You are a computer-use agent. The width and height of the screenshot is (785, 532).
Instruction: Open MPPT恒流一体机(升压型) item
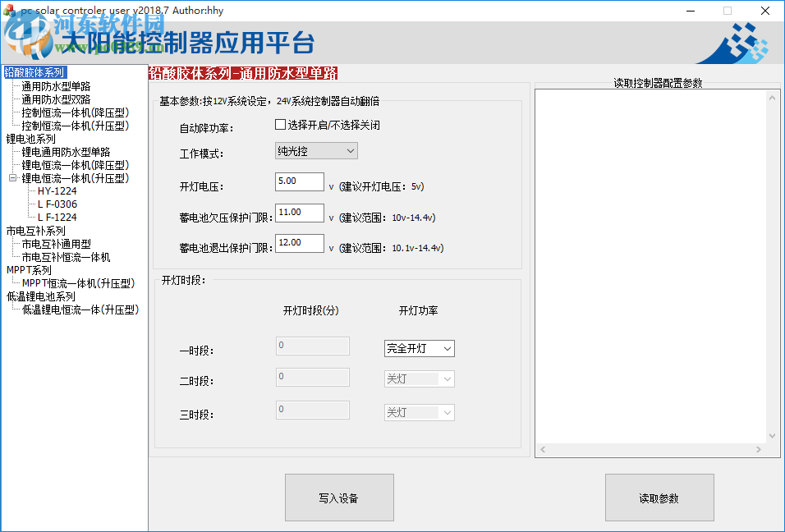coord(78,283)
